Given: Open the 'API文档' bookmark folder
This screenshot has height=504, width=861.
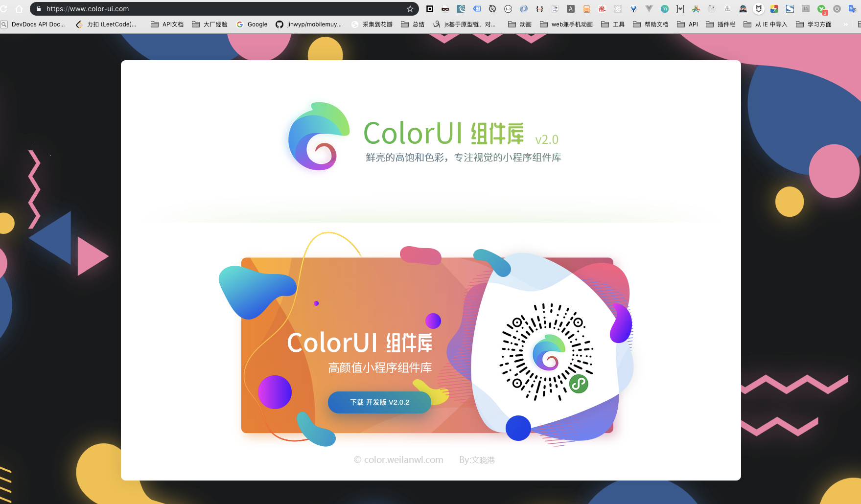Looking at the screenshot, I should pyautogui.click(x=167, y=24).
